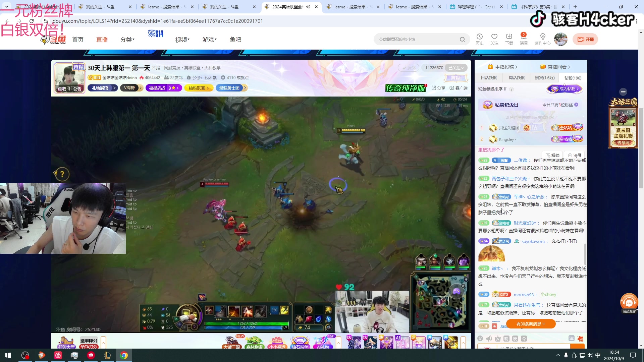Click the 开播 start streaming button
The image size is (644, 362).
click(585, 39)
